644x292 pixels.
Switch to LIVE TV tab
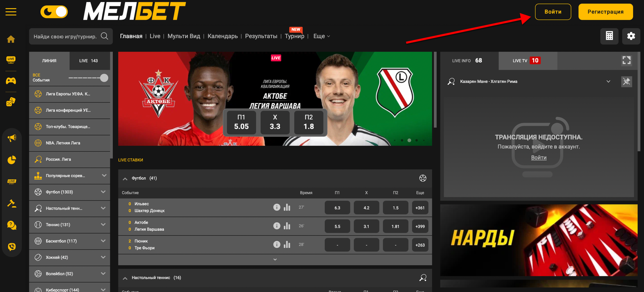point(528,61)
